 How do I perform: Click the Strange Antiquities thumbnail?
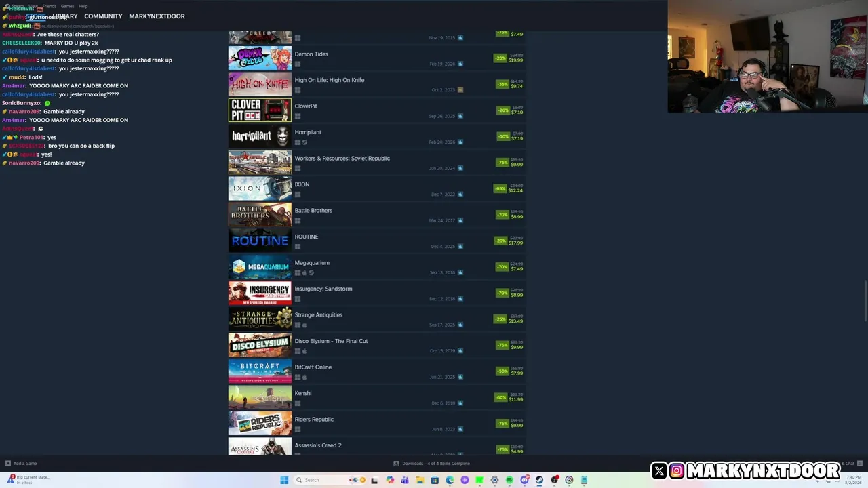click(260, 319)
